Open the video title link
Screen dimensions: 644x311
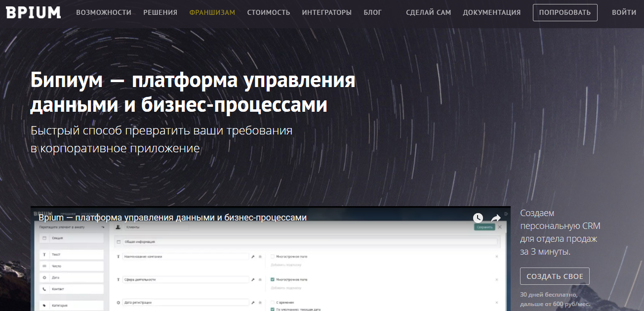pos(173,218)
